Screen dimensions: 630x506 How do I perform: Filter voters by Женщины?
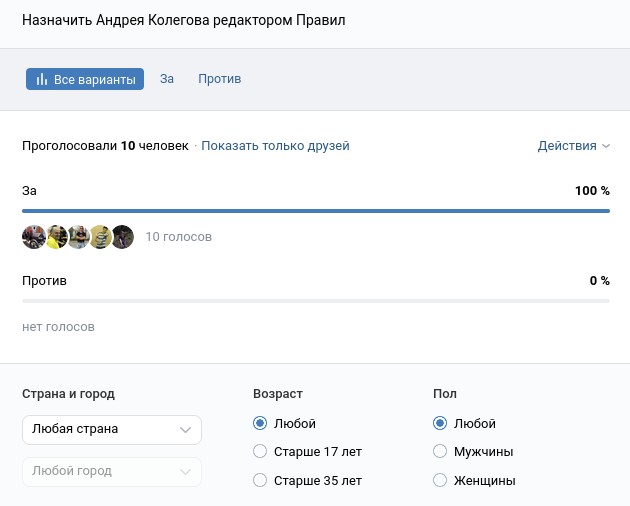440,481
